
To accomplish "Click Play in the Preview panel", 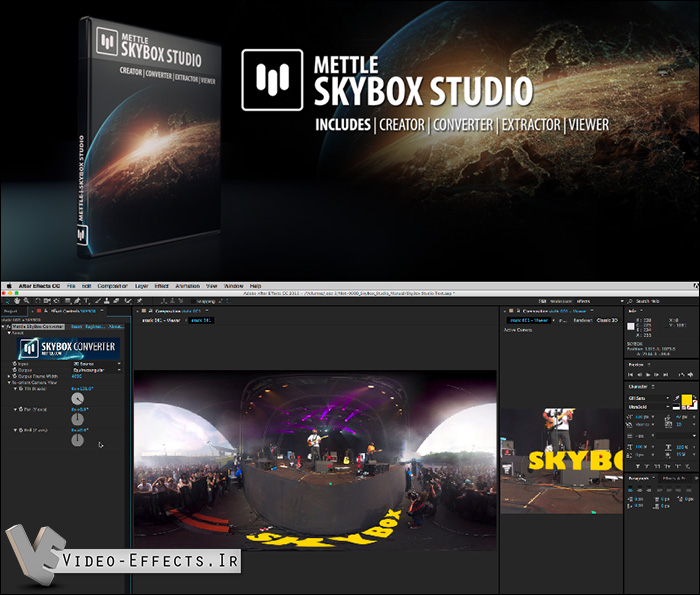I will [x=648, y=374].
